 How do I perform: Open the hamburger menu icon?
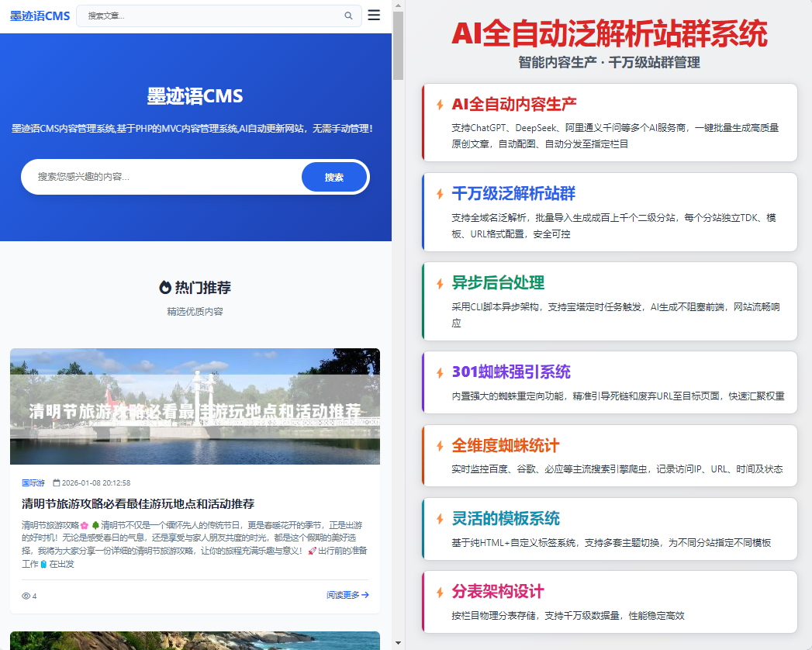pos(374,15)
